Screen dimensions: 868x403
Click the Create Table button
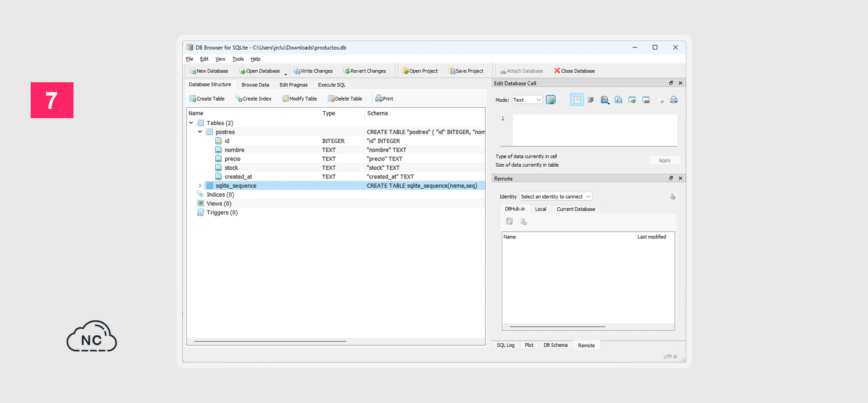[207, 98]
